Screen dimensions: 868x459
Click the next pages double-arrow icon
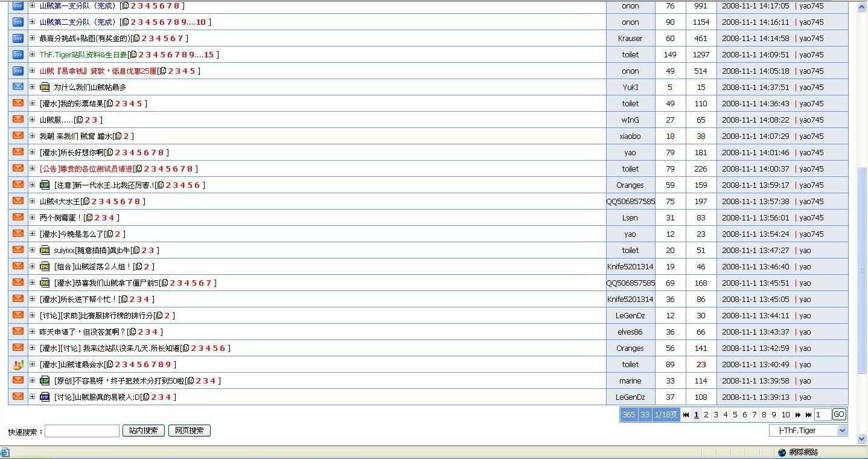tap(798, 415)
